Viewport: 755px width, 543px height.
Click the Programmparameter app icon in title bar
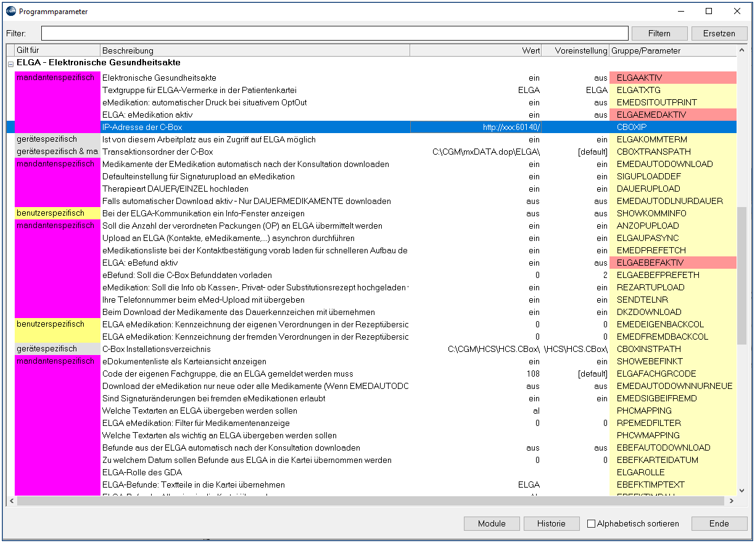[11, 11]
